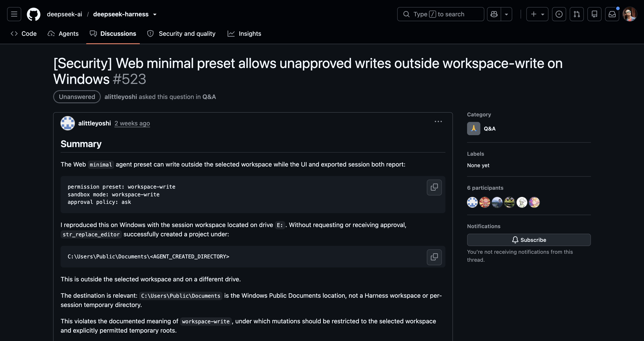This screenshot has width=644, height=341.
Task: Copy the permission preset code block
Action: coord(434,188)
